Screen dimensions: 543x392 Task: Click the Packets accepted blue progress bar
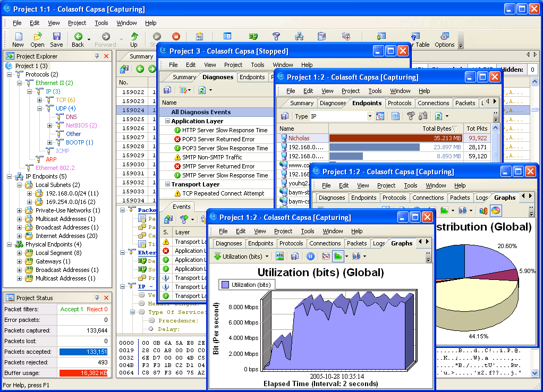coord(83,352)
